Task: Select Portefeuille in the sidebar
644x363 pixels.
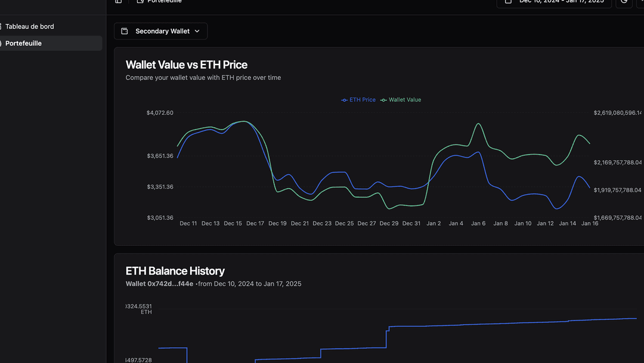Action: click(24, 44)
